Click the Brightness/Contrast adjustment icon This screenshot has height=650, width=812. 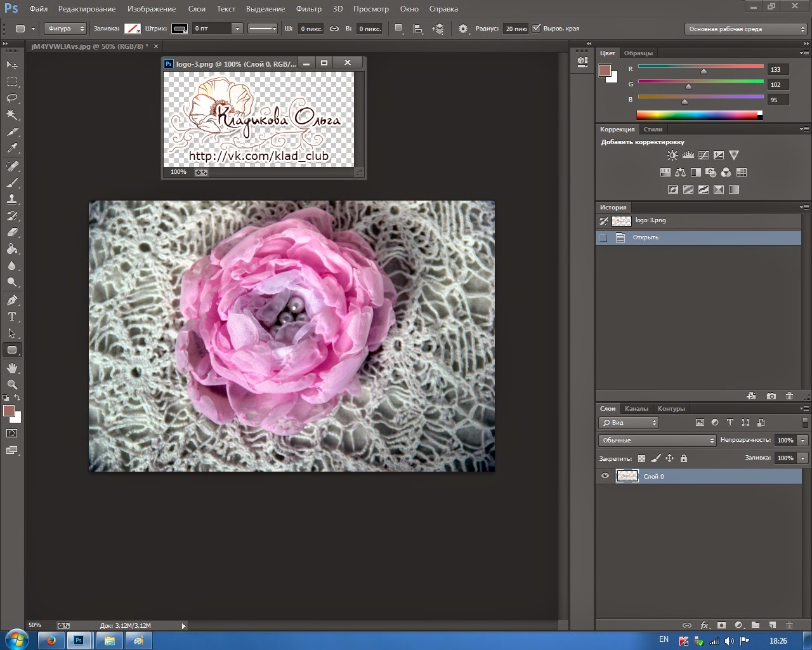click(x=672, y=156)
